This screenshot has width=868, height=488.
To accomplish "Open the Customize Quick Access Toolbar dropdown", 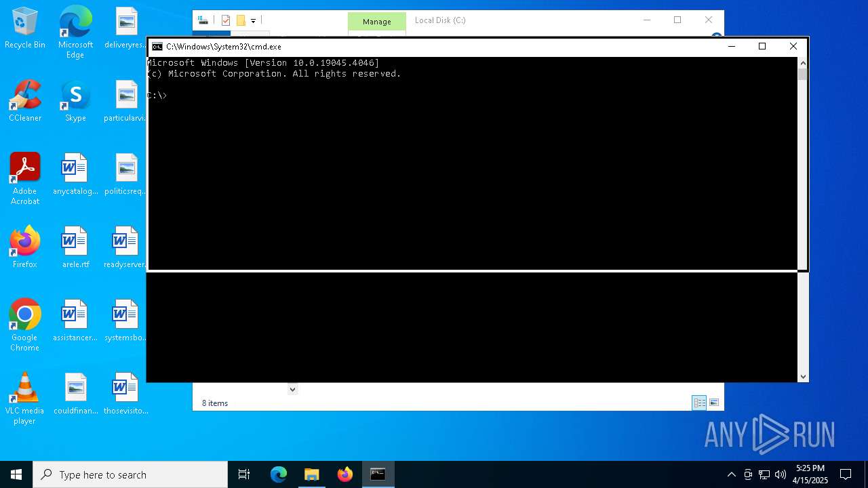I will 253,21.
